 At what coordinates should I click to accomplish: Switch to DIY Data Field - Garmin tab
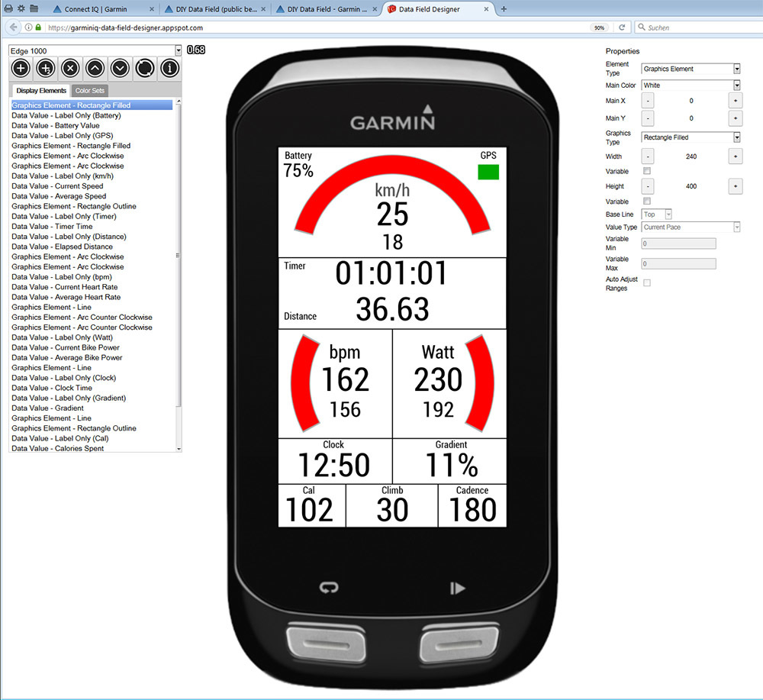327,8
